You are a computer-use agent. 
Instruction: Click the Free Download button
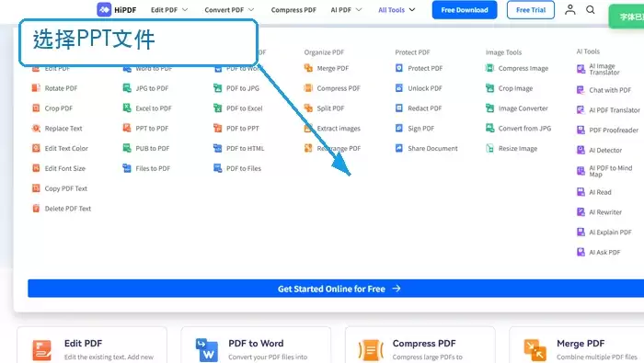pos(465,10)
